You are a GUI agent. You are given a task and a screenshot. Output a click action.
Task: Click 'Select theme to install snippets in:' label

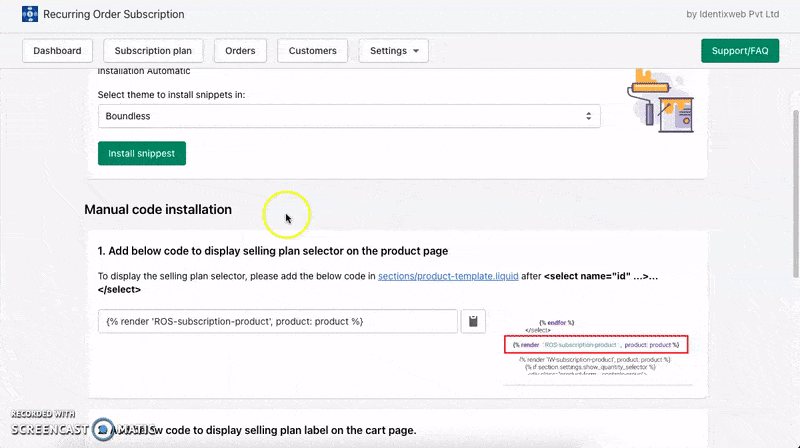[x=171, y=94]
